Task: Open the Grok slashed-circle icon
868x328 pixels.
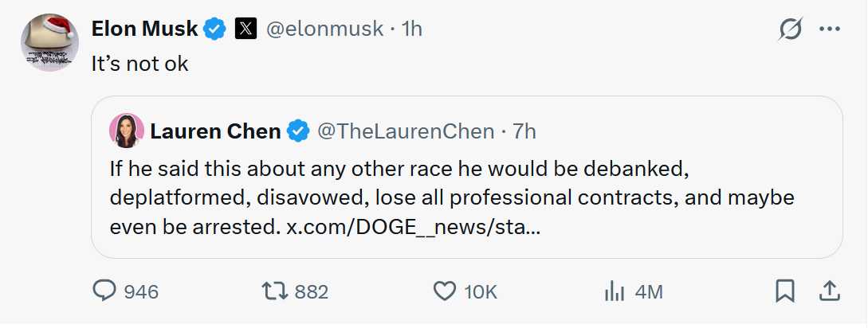Action: [790, 29]
